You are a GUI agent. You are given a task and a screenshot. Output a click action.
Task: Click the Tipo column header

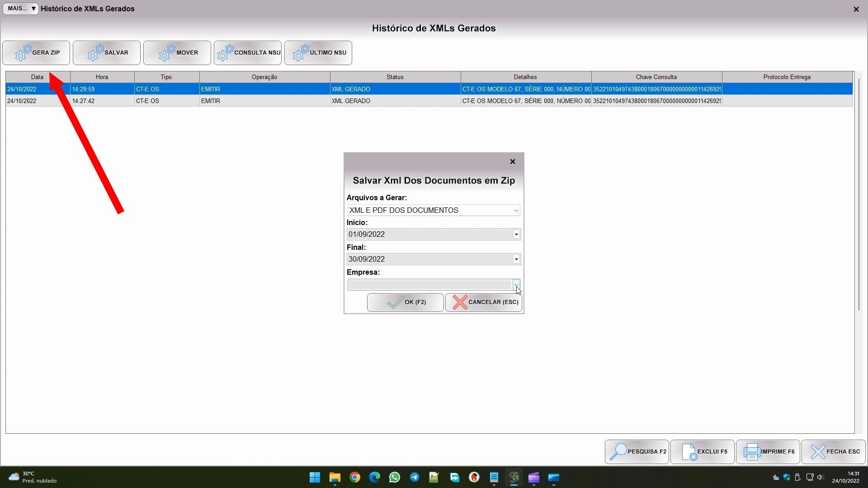pos(167,77)
